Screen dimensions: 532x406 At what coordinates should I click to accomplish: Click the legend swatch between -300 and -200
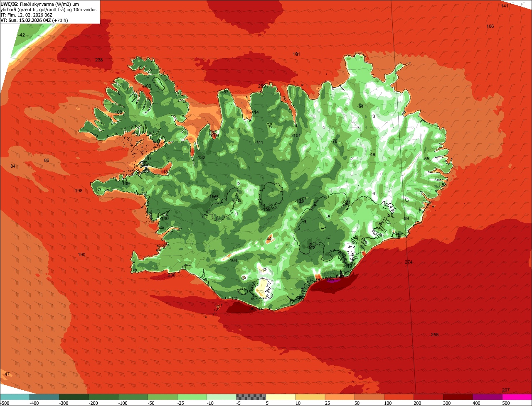point(74,396)
